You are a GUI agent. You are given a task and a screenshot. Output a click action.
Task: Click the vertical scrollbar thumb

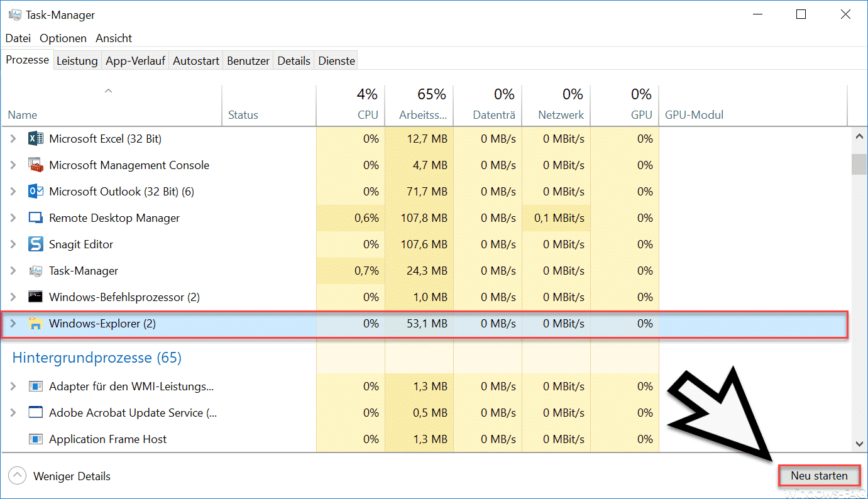(859, 165)
